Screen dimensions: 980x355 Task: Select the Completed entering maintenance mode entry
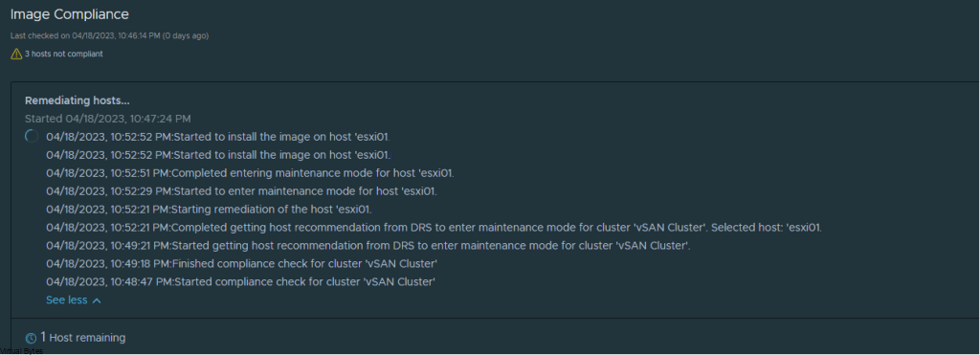point(250,173)
